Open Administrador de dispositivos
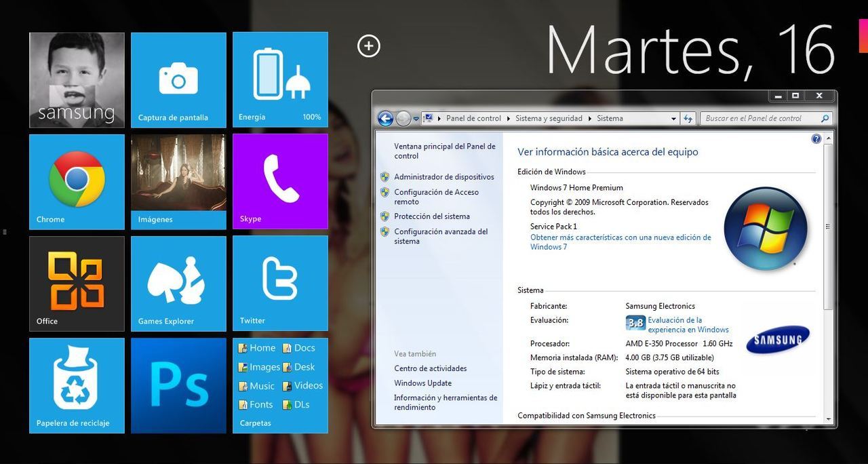Image resolution: width=868 pixels, height=464 pixels. [444, 177]
